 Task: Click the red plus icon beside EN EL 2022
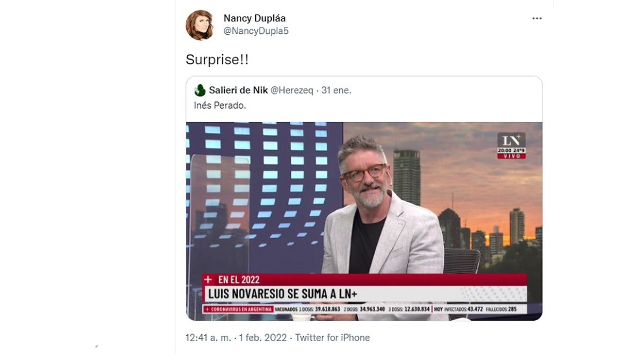click(209, 280)
